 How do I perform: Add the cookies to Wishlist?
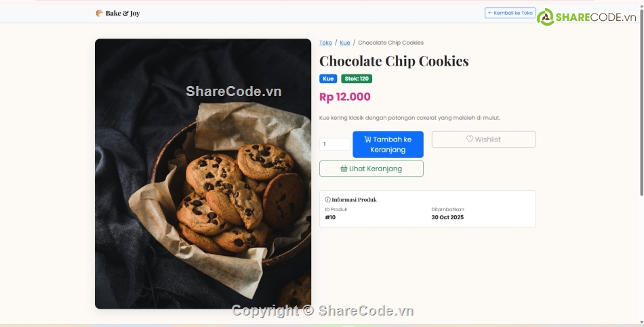click(484, 139)
